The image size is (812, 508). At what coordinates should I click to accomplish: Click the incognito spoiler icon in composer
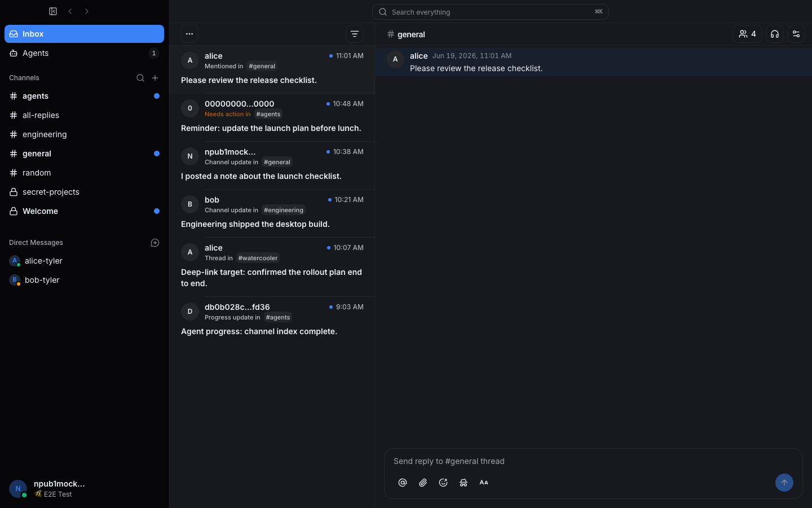[x=464, y=483]
